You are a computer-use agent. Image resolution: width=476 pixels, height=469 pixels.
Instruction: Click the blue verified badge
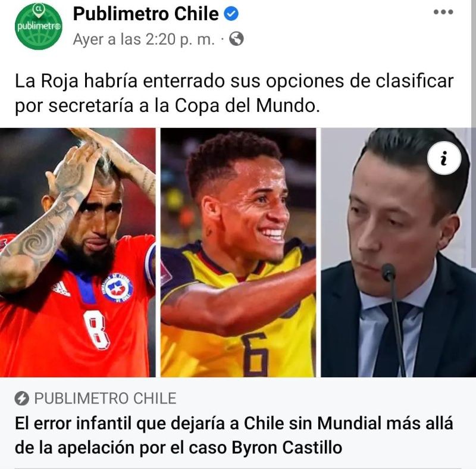tap(231, 14)
